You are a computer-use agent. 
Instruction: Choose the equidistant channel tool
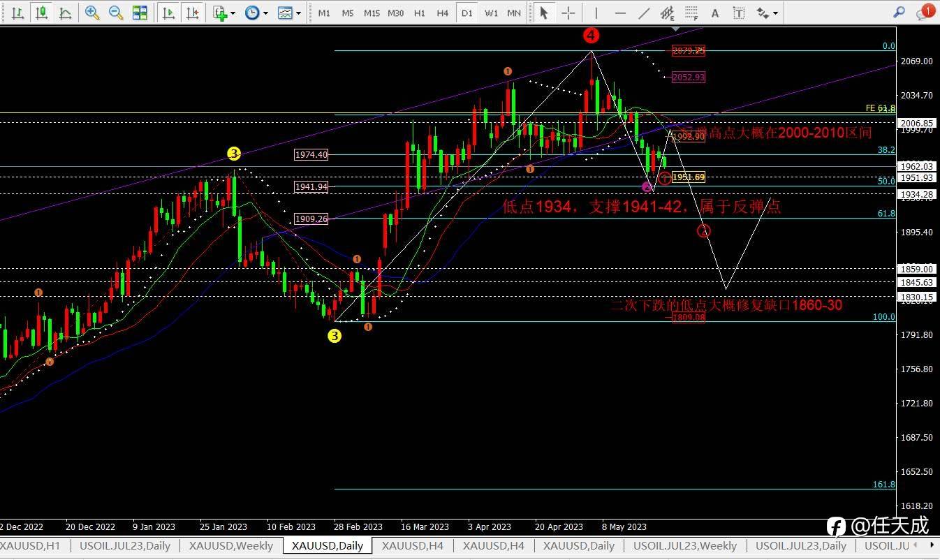pyautogui.click(x=668, y=13)
